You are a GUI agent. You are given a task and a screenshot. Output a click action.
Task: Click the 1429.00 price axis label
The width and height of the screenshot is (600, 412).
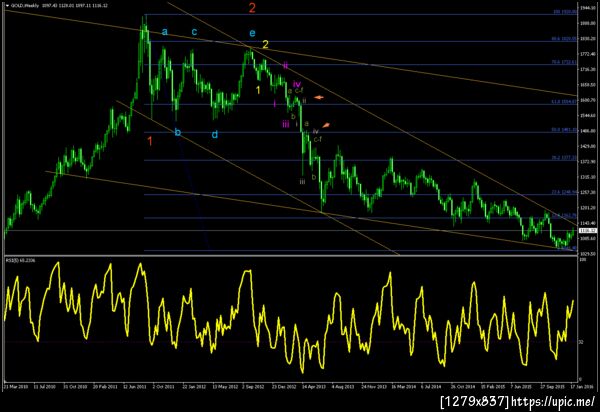[x=588, y=147]
